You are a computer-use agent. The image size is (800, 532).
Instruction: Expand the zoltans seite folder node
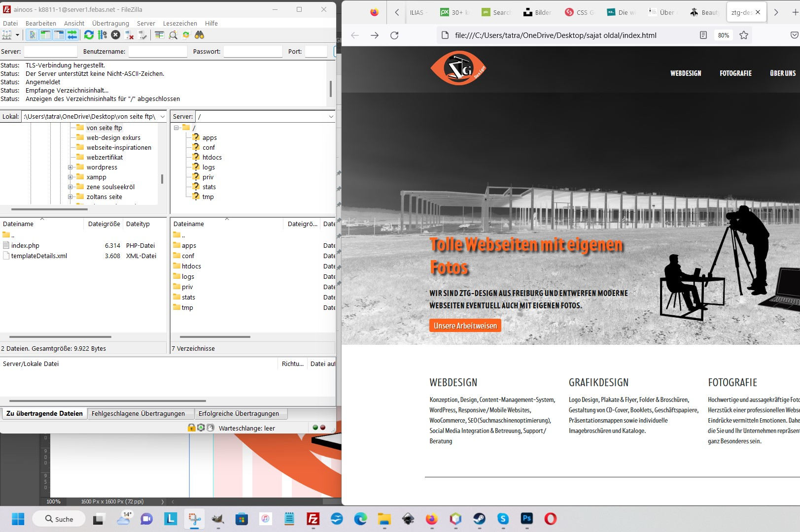pos(70,197)
